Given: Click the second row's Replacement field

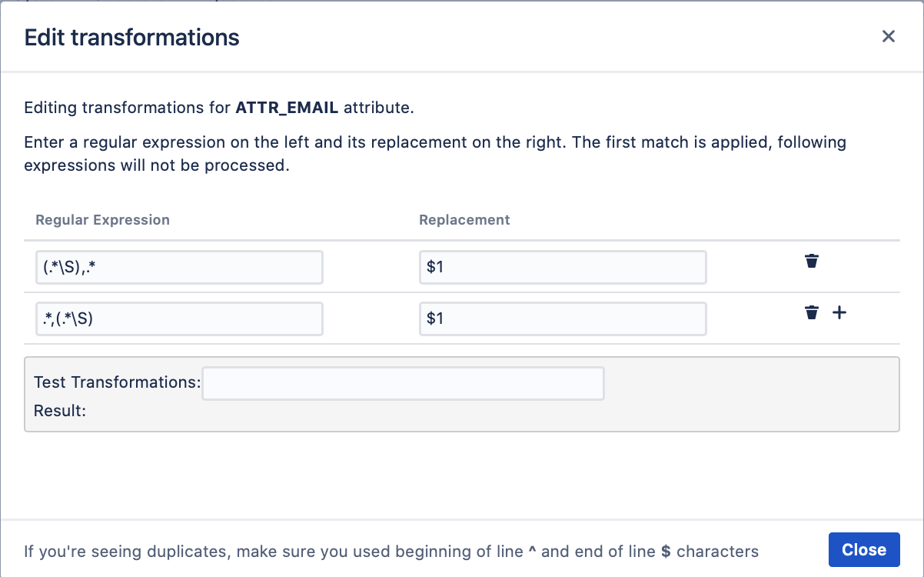Looking at the screenshot, I should point(562,319).
